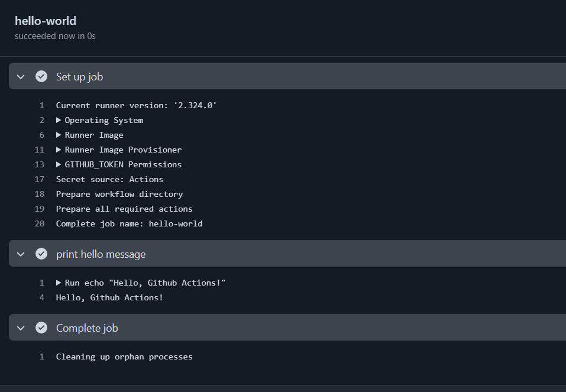Collapse the Complete job step chevron
The width and height of the screenshot is (566, 392).
click(x=21, y=328)
